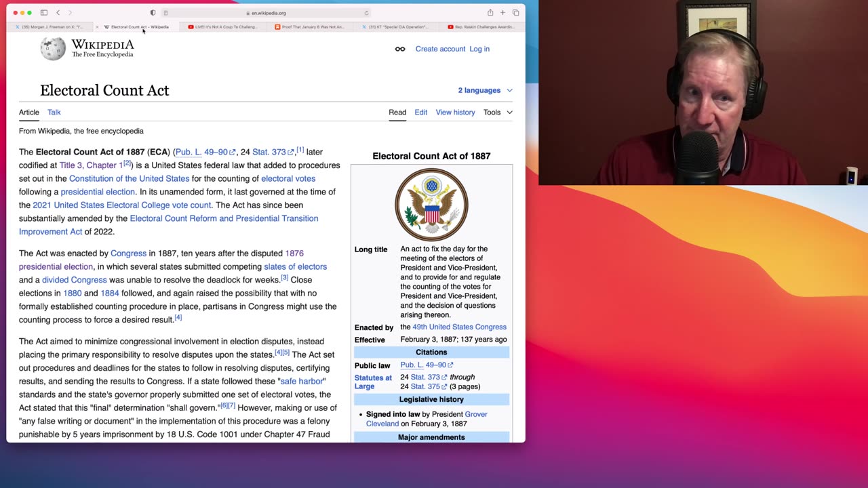Open the Pub. L. 49–90 link in intro

(205, 152)
